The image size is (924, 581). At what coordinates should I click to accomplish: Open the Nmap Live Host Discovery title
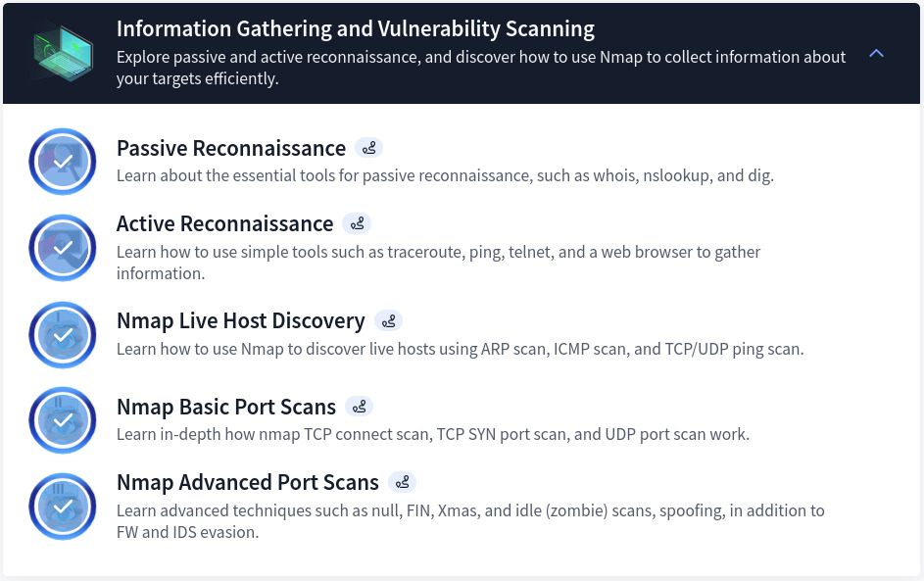(241, 320)
